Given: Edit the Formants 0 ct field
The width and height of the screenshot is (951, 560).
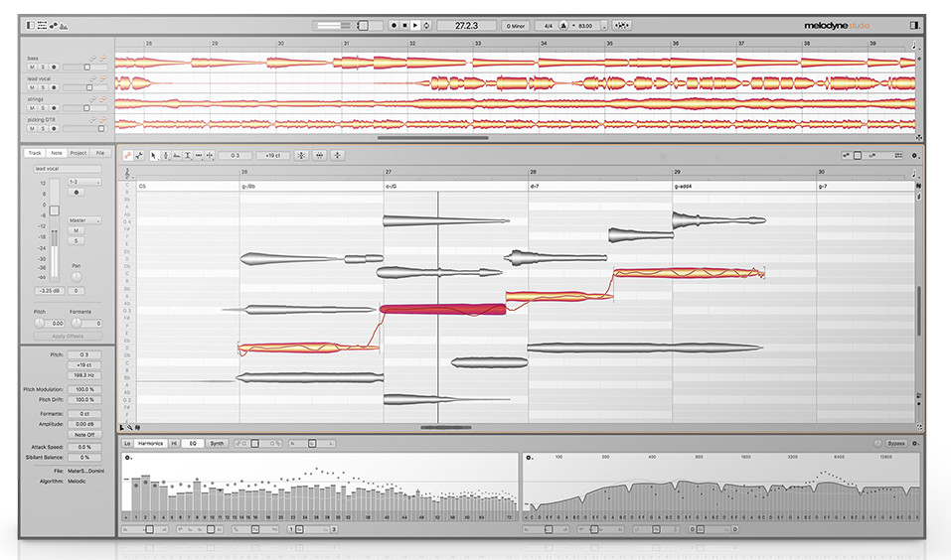Looking at the screenshot, I should 84,413.
